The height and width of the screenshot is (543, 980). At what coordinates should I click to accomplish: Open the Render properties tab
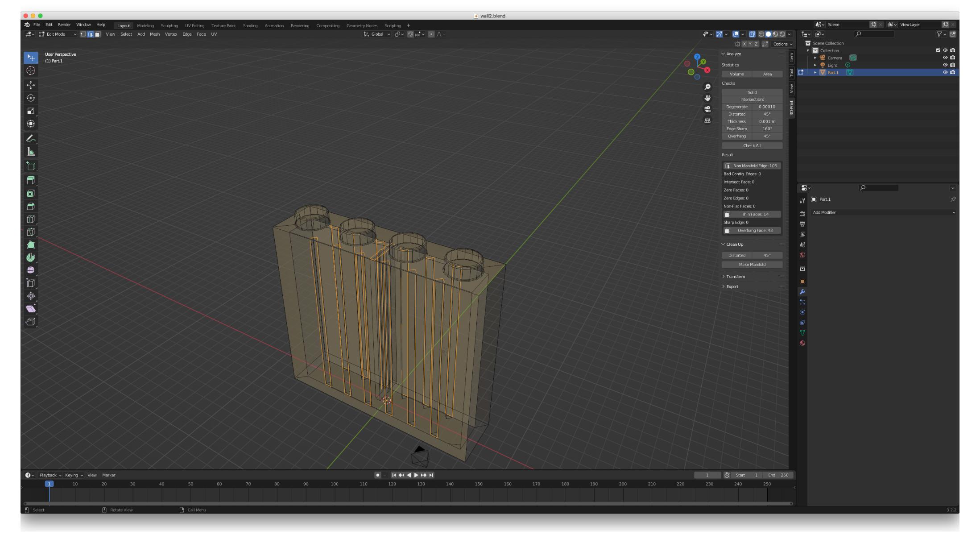point(802,214)
